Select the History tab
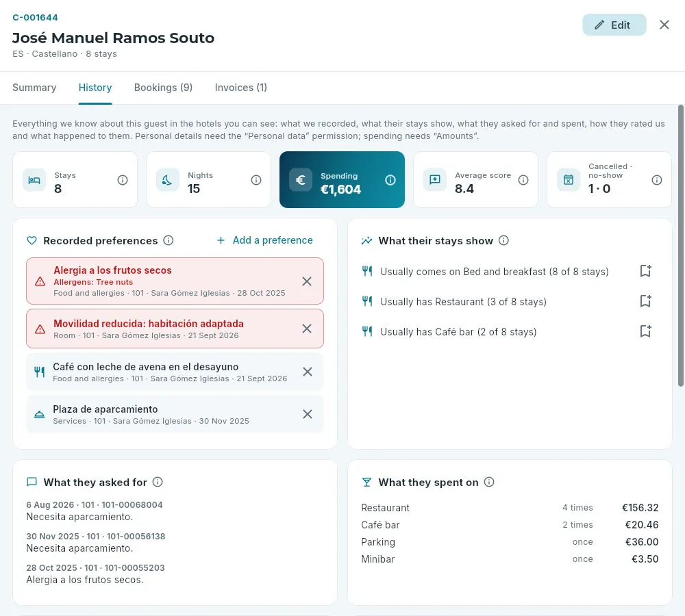This screenshot has height=616, width=685. tap(95, 88)
